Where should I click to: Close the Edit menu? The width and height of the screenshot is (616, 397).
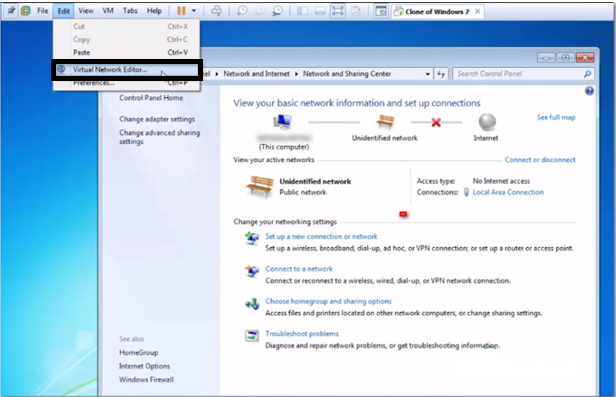[x=64, y=11]
